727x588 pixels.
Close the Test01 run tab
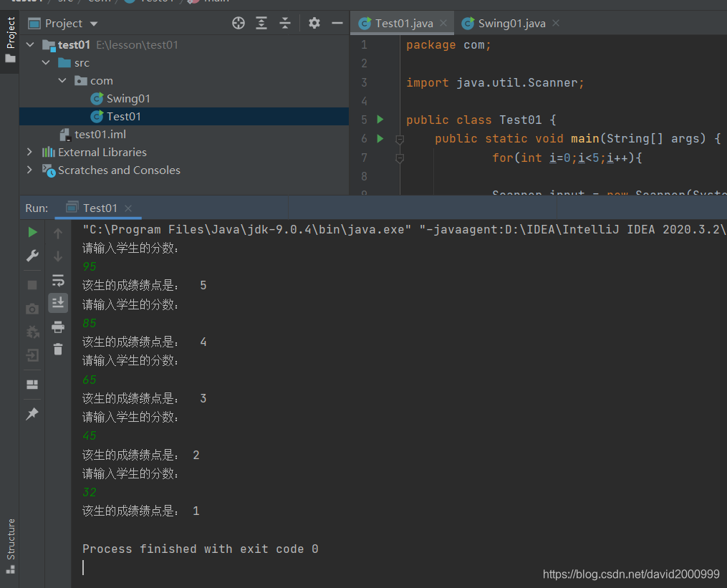tap(128, 208)
